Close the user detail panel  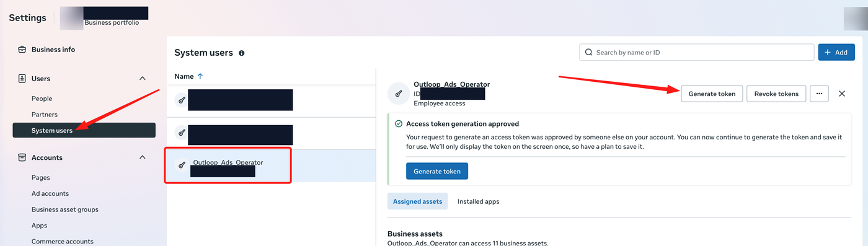tap(842, 94)
